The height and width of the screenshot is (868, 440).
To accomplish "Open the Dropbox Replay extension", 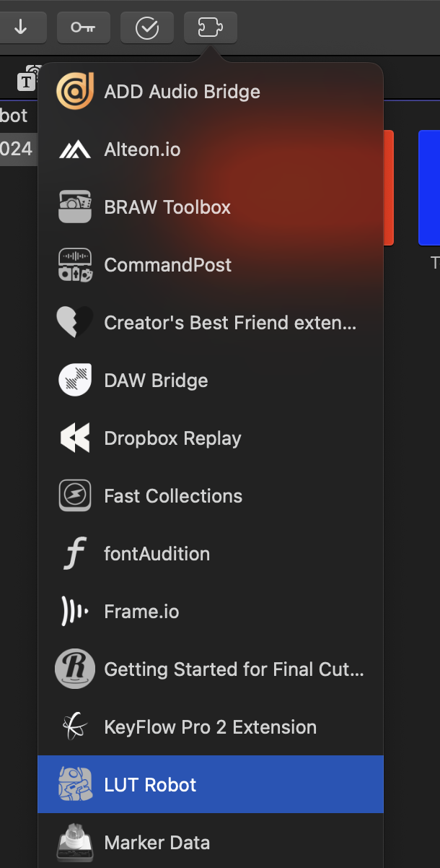I will click(x=172, y=438).
